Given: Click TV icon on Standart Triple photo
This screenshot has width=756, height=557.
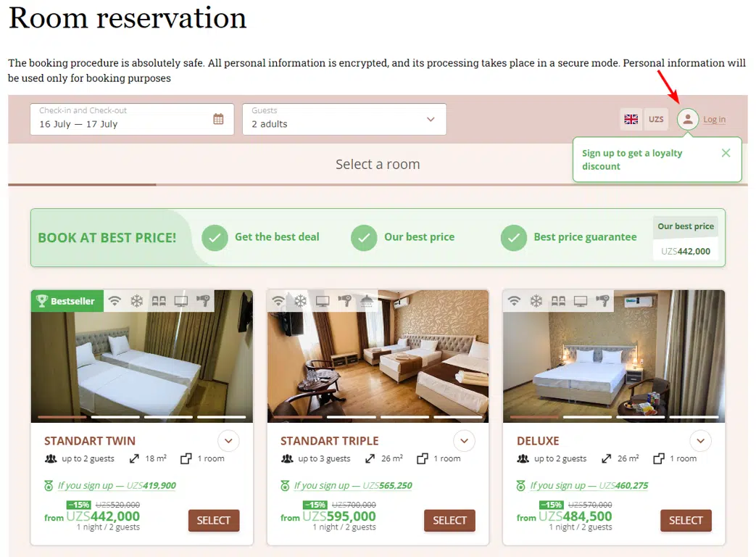Looking at the screenshot, I should tap(323, 301).
